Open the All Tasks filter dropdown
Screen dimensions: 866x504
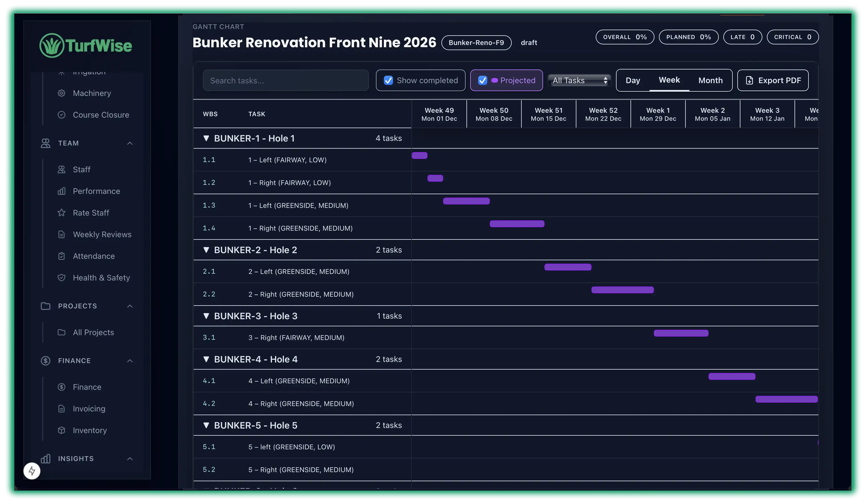pos(580,80)
